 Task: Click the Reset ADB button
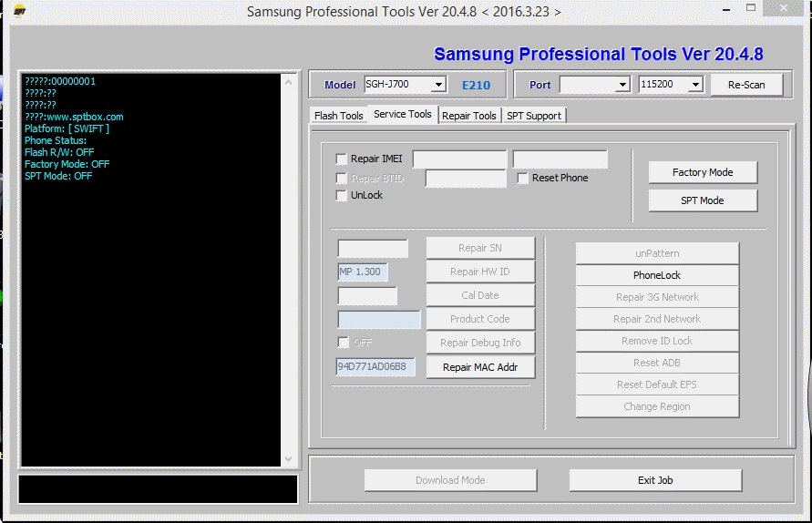pyautogui.click(x=657, y=363)
